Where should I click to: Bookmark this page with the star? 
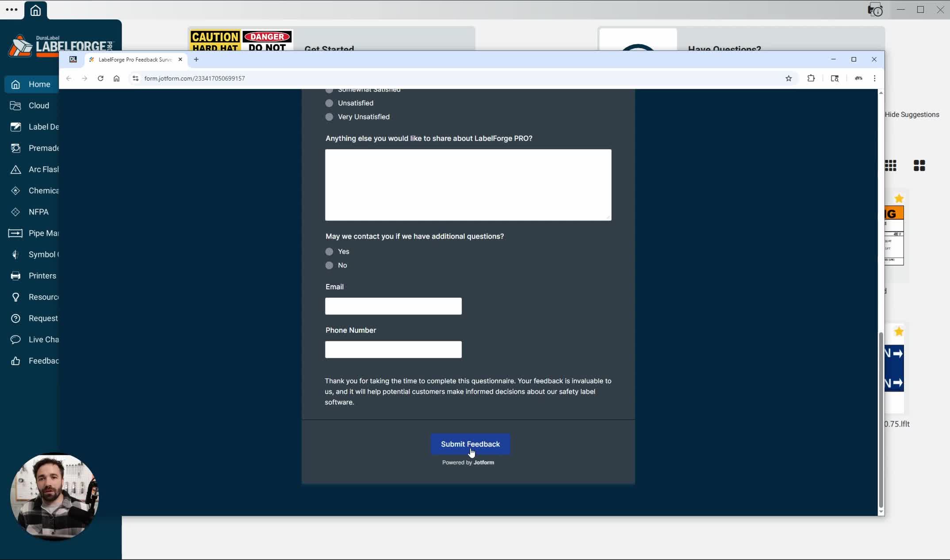tap(789, 78)
